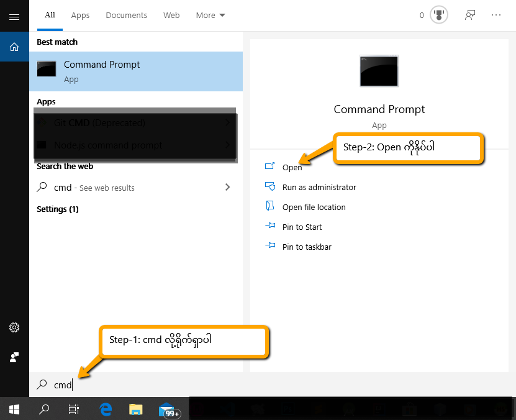Viewport: 516px width, 420px height.
Task: Choose Pin to Start
Action: tap(302, 227)
